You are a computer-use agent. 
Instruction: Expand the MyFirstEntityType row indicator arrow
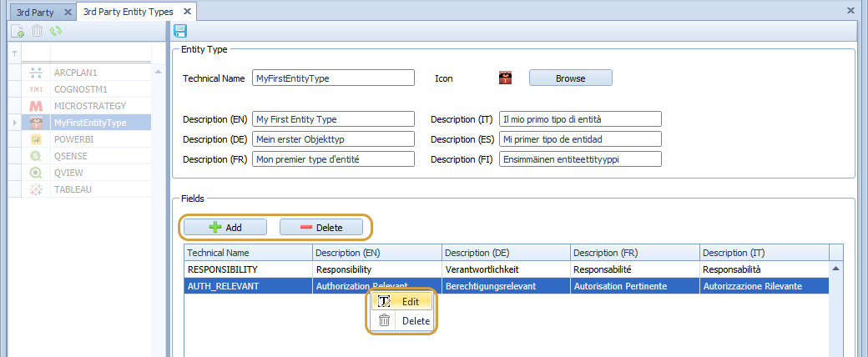(x=14, y=123)
